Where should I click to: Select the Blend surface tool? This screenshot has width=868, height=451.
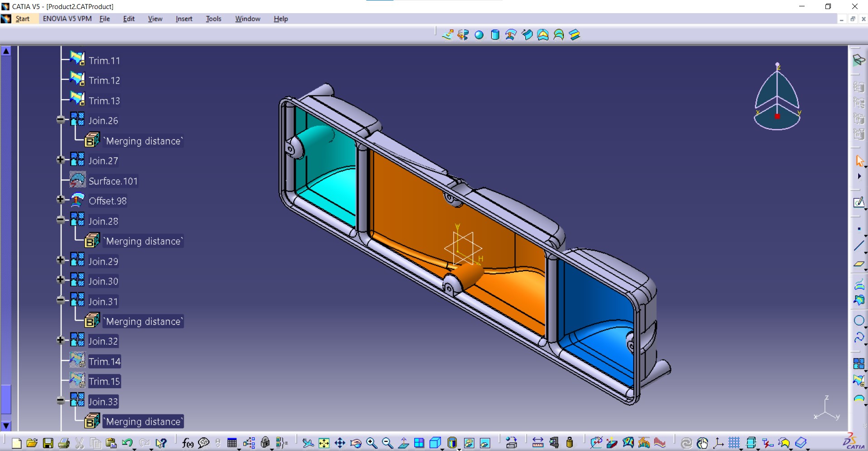click(575, 35)
